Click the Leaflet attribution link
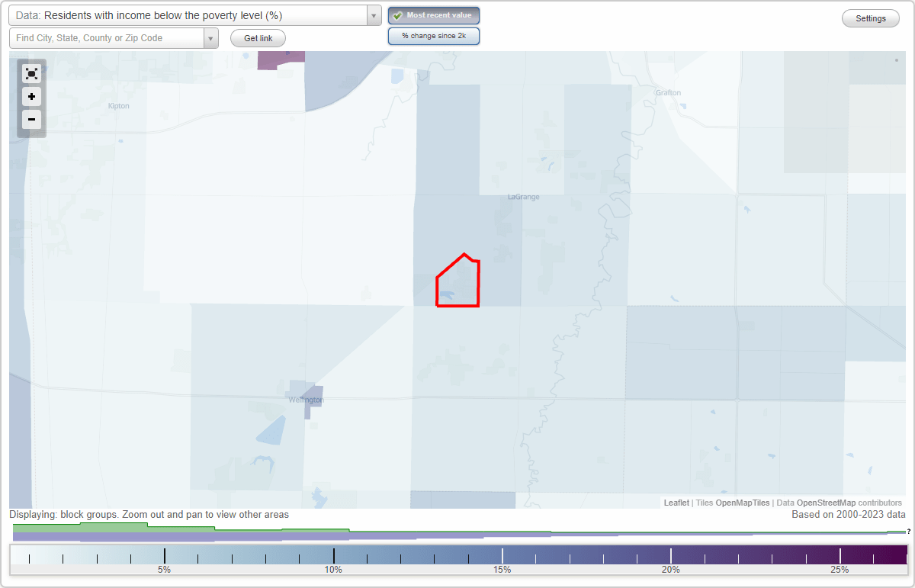 (x=676, y=503)
